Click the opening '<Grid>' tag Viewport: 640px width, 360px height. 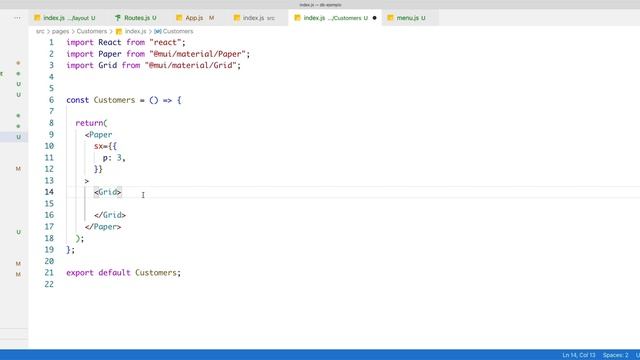(x=108, y=192)
